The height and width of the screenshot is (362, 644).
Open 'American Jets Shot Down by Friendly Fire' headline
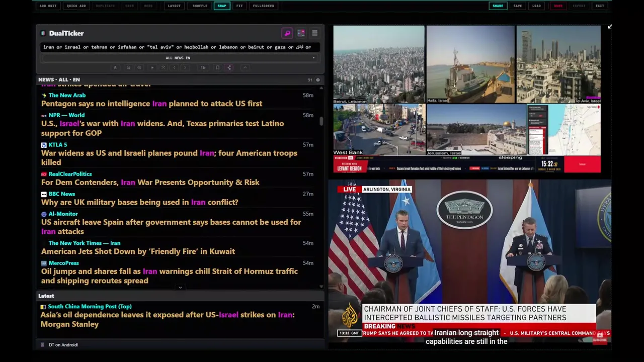(x=138, y=251)
